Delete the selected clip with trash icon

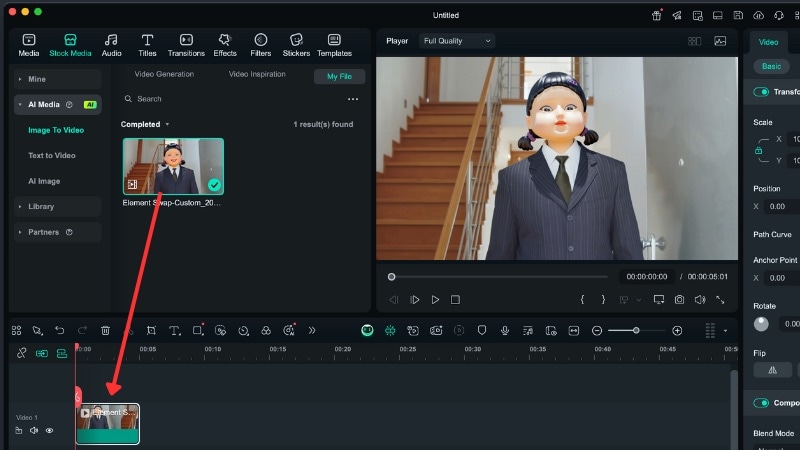(105, 331)
